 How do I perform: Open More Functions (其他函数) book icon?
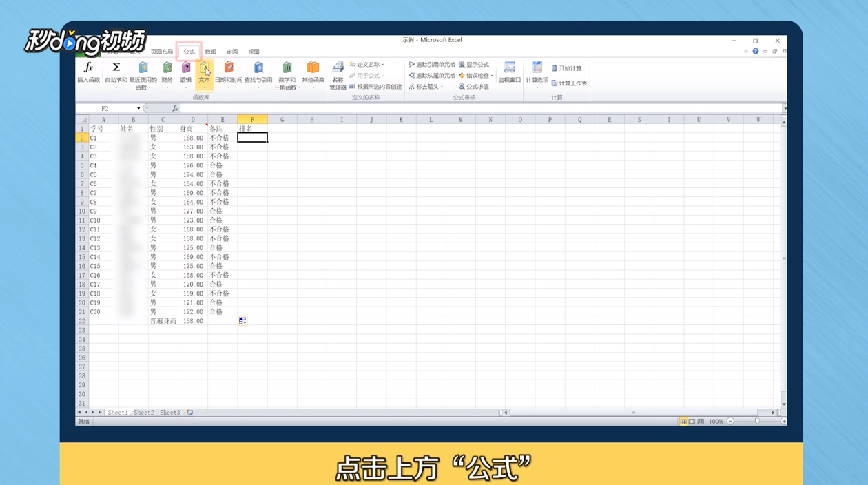tap(313, 72)
